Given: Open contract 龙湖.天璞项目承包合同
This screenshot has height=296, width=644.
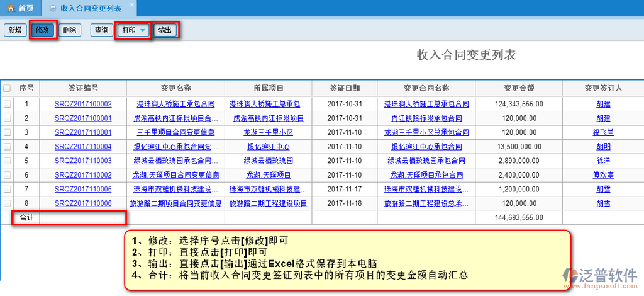Looking at the screenshot, I should coord(426,175).
